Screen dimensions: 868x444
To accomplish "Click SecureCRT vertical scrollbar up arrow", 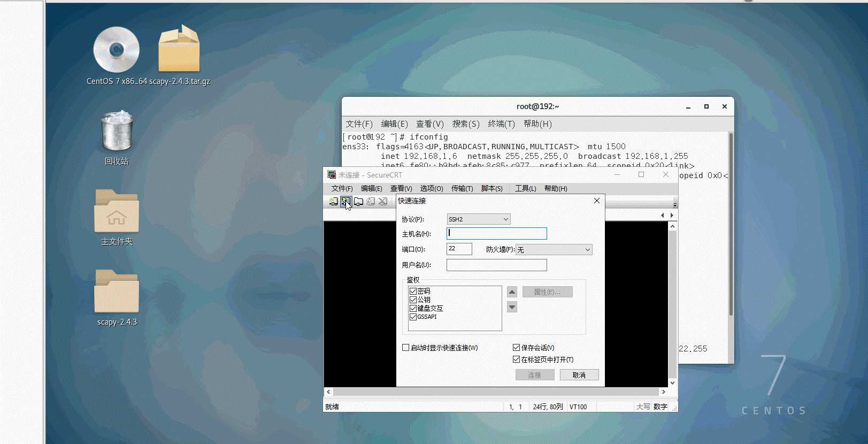I will coord(673,226).
